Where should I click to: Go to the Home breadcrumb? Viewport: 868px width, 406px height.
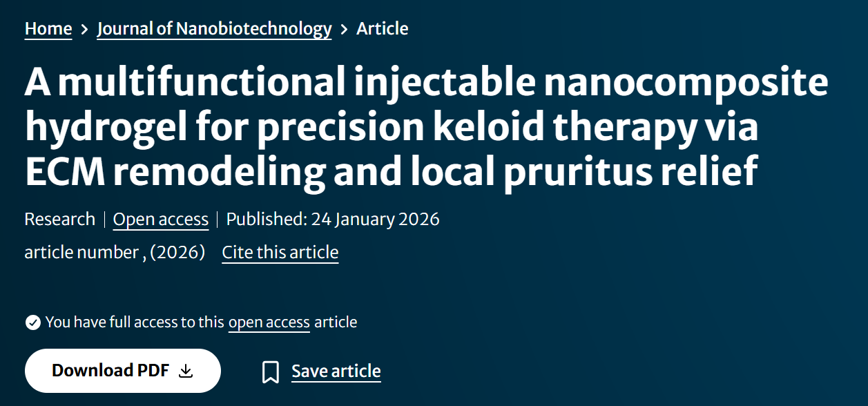click(48, 29)
